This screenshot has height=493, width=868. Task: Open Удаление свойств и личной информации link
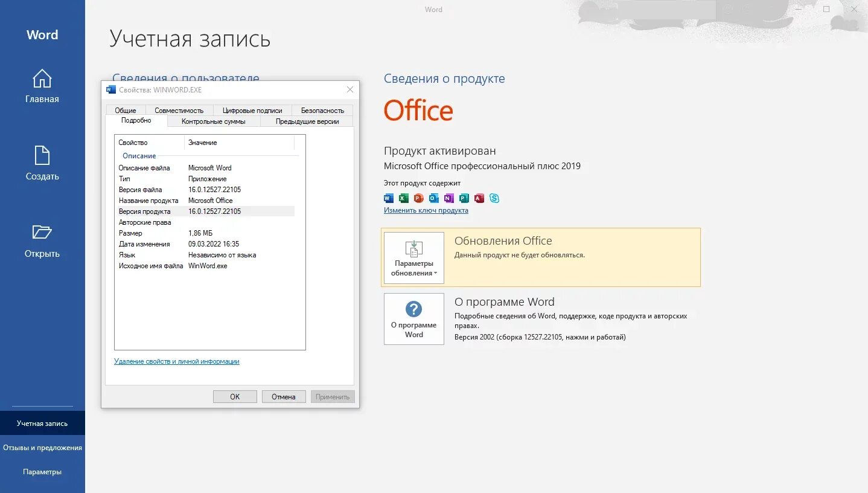point(177,361)
